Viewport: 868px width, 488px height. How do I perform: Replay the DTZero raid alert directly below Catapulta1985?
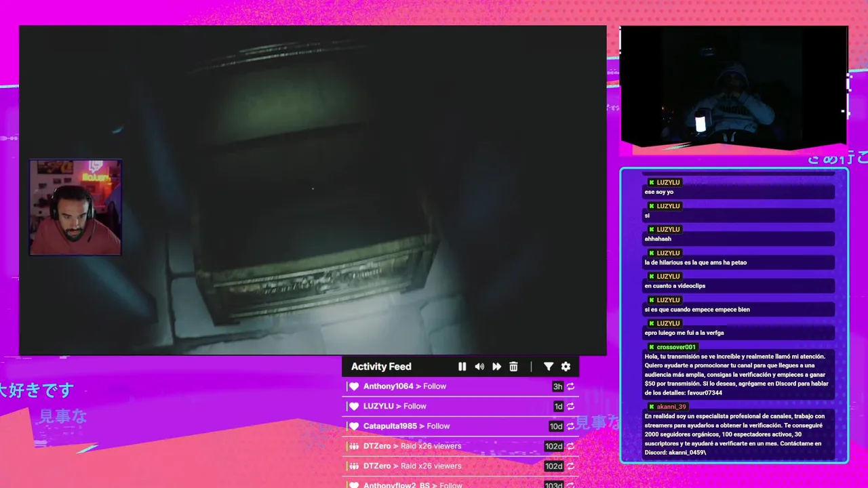click(571, 446)
